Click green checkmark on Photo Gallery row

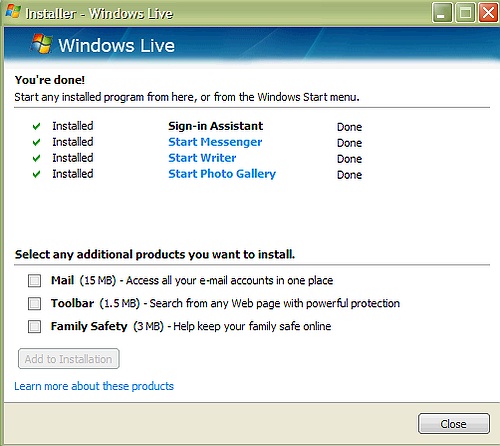click(x=36, y=174)
